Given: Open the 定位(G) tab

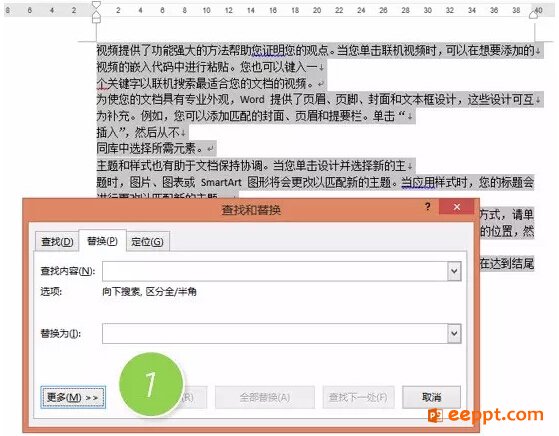Looking at the screenshot, I should (x=147, y=241).
